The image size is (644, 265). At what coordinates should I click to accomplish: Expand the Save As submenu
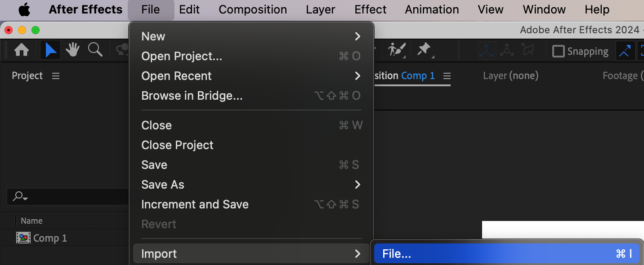[251, 185]
